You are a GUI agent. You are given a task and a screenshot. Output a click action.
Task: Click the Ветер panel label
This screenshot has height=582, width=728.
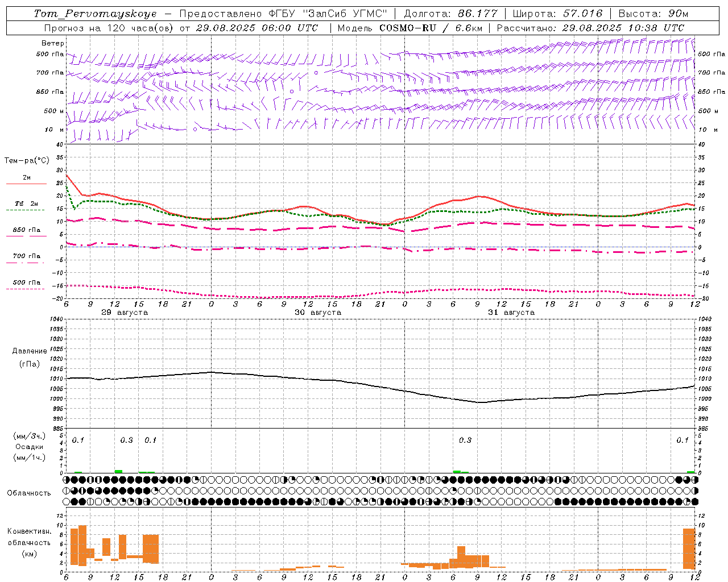click(x=52, y=43)
